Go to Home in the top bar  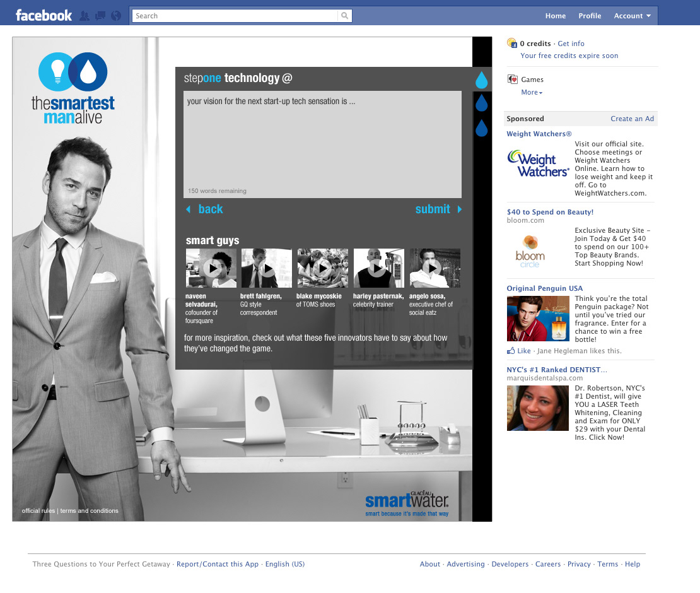click(556, 16)
